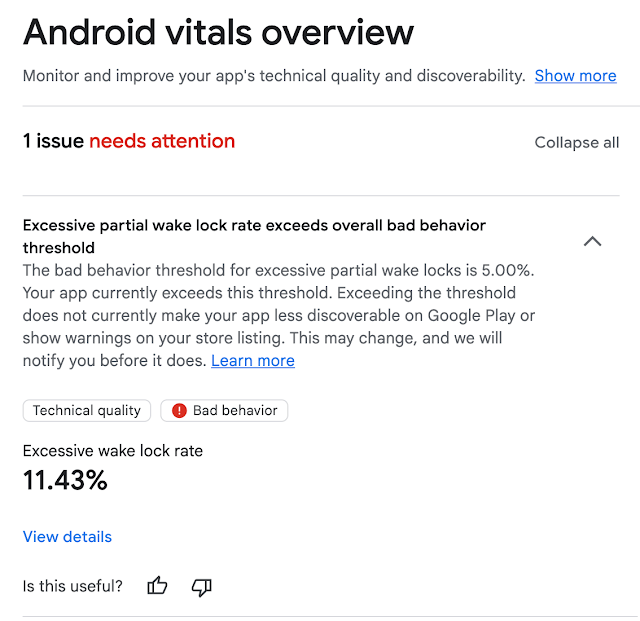The image size is (640, 621).
Task: Open View details for wake lock rate
Action: 67,537
